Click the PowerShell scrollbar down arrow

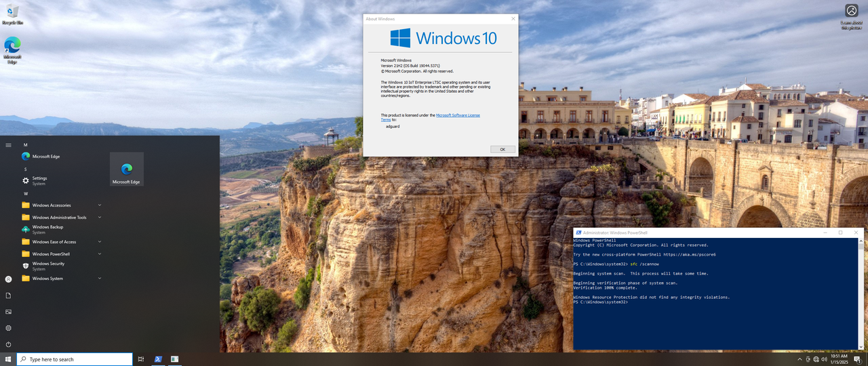(861, 347)
